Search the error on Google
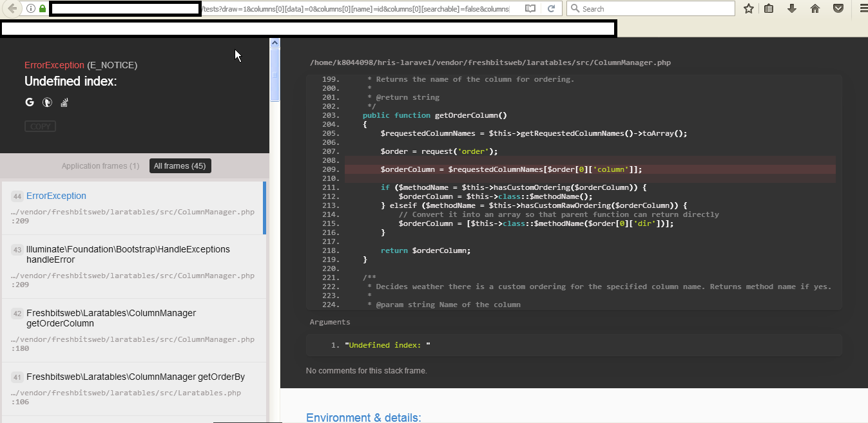Viewport: 868px width, 423px height. [29, 102]
